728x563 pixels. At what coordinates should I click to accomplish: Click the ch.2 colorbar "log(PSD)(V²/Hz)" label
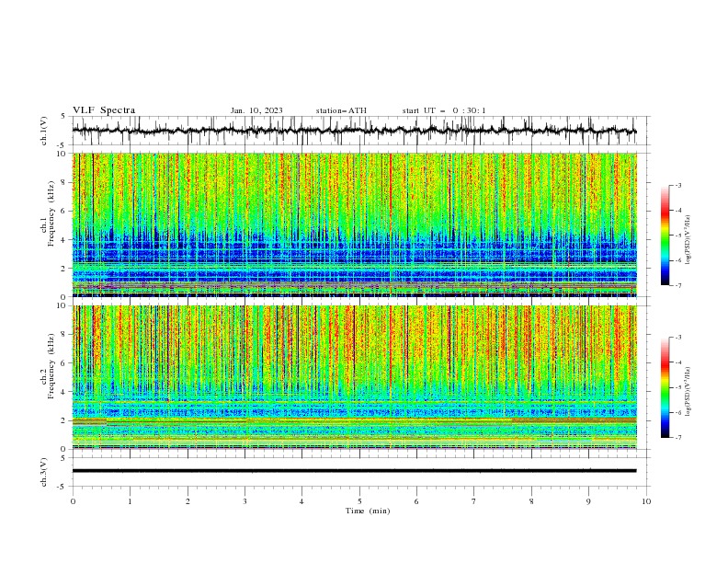[x=688, y=392]
